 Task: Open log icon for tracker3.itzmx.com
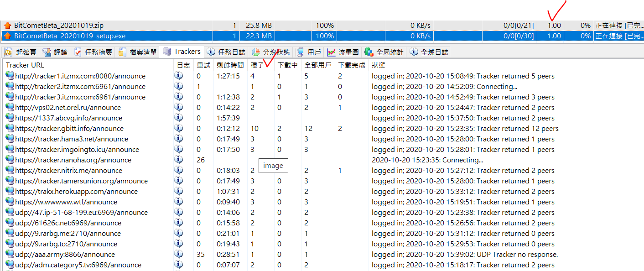[x=179, y=97]
